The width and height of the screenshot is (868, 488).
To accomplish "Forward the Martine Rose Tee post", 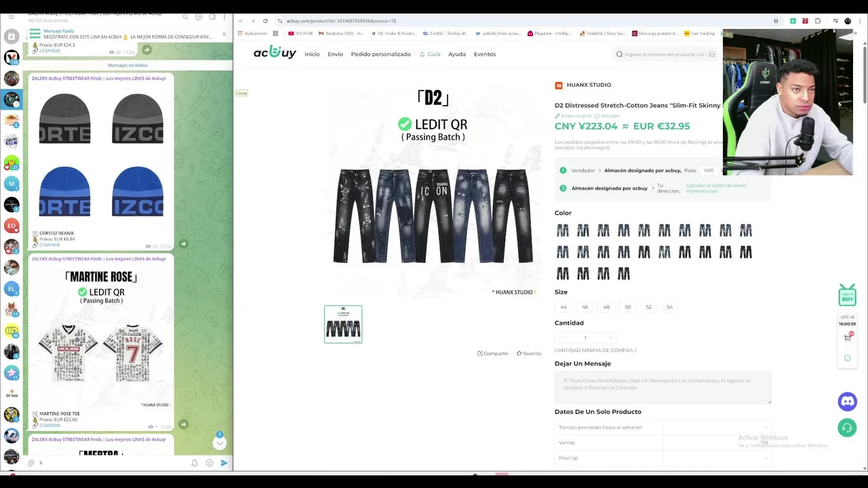I will (x=183, y=424).
